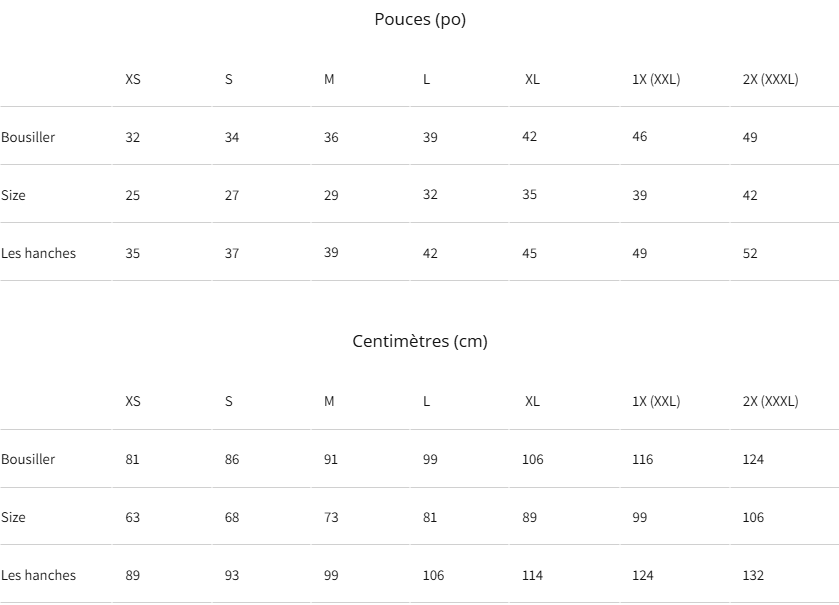The image size is (839, 605).
Task: Click the "Centimètres (cm)" table heading
Action: (420, 341)
